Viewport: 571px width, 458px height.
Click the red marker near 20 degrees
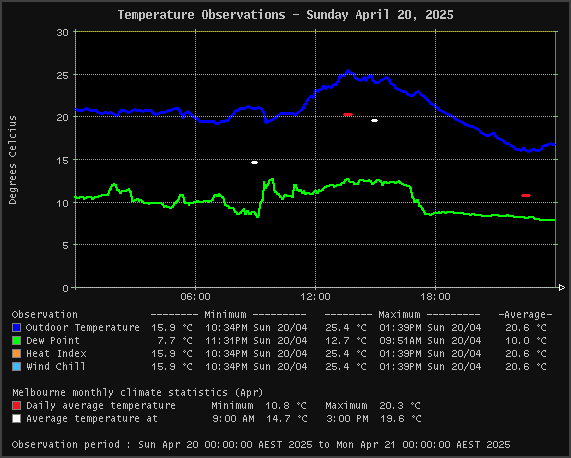348,114
